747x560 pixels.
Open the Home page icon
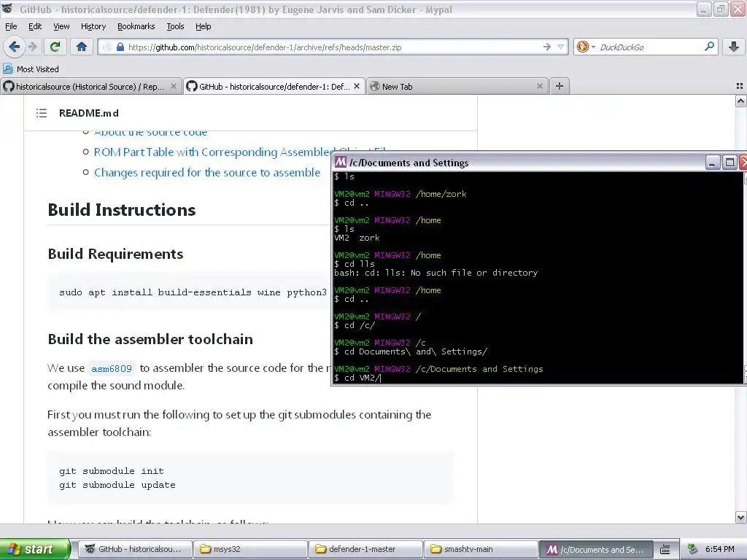click(82, 47)
